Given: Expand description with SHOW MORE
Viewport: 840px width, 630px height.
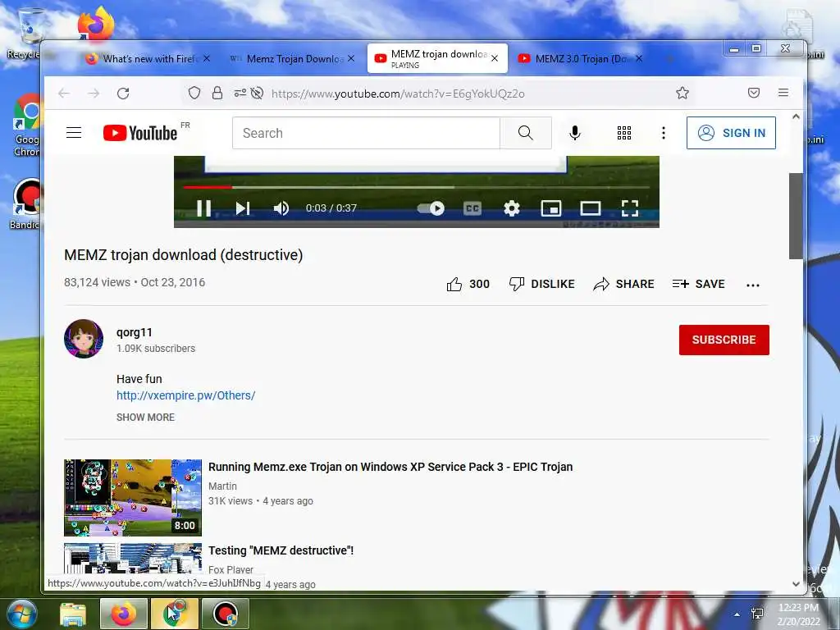Looking at the screenshot, I should (x=146, y=417).
